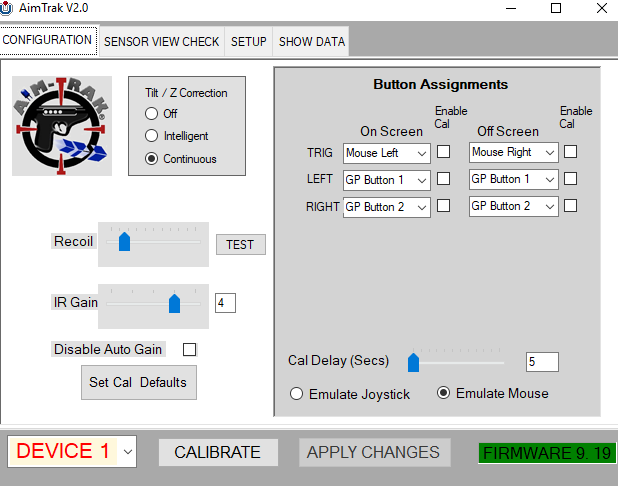Open the DEVICE 1 selector dropdown
618x486 pixels.
[72, 451]
